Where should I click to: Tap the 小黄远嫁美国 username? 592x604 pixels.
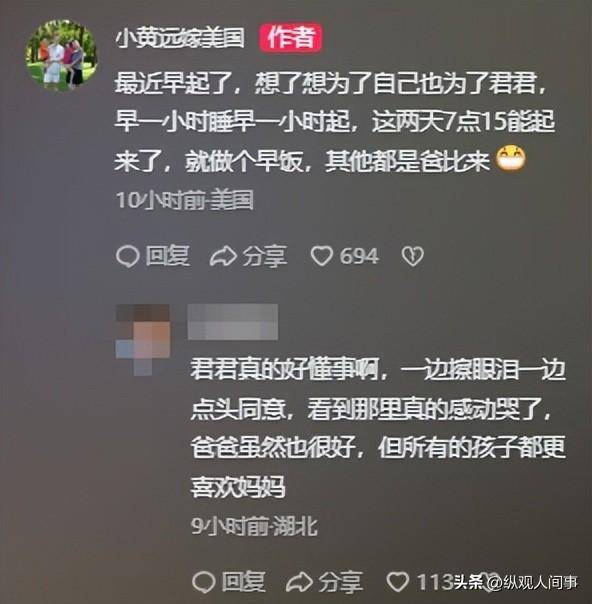(180, 39)
